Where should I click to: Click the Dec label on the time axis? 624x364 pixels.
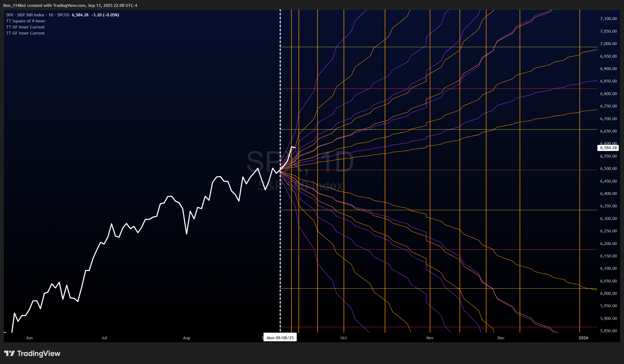(x=501, y=338)
